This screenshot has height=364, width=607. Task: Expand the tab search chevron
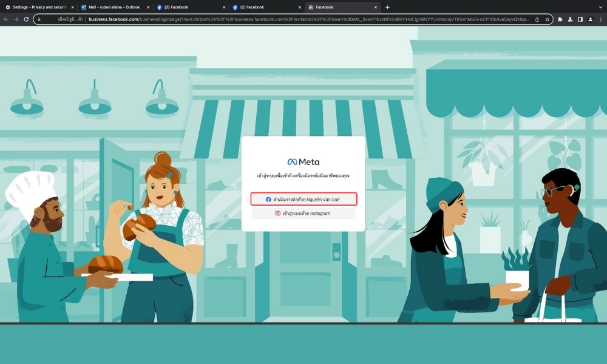[600, 7]
